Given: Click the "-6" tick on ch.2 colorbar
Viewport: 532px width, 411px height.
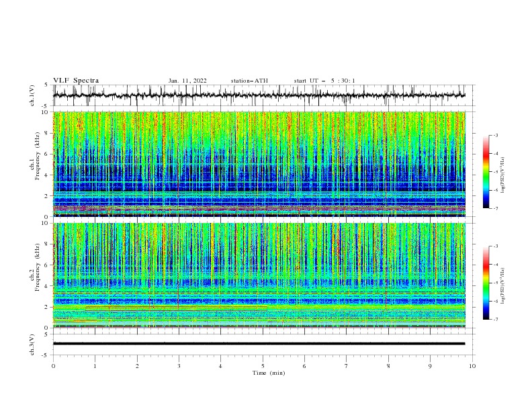Looking at the screenshot, I should [x=496, y=301].
